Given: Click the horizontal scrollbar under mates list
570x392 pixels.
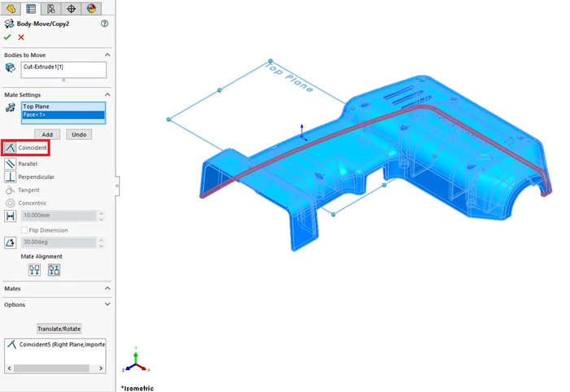Looking at the screenshot, I should click(53, 368).
